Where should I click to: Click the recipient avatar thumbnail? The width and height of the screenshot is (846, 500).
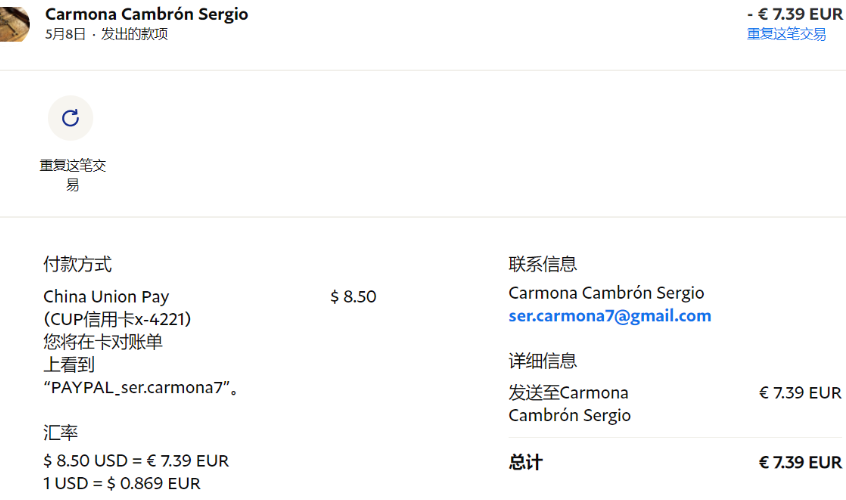click(14, 23)
